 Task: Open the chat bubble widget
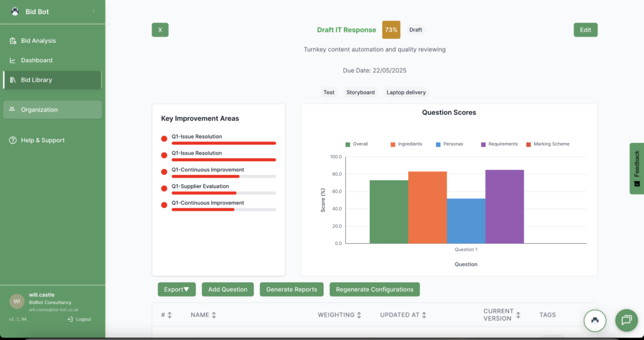[626, 320]
